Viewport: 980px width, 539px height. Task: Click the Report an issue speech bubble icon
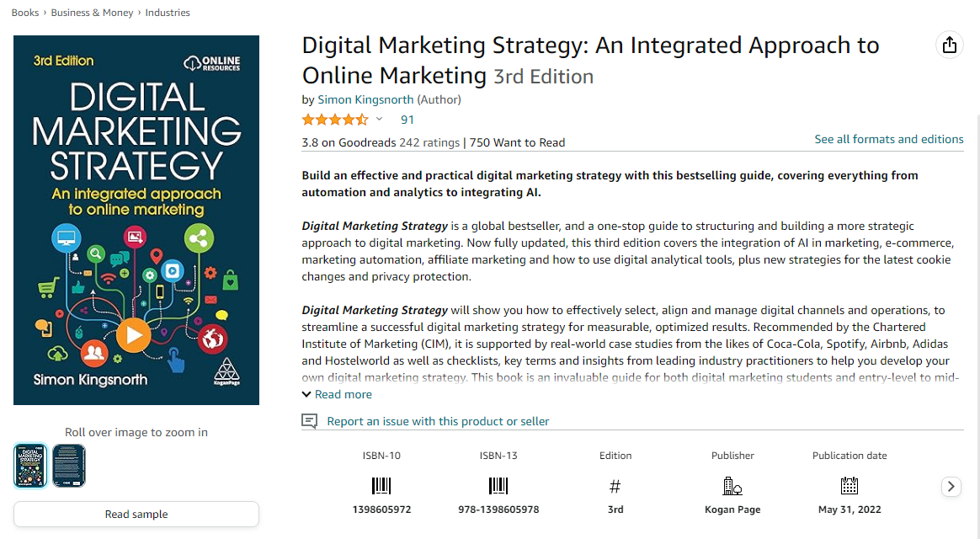(x=309, y=421)
